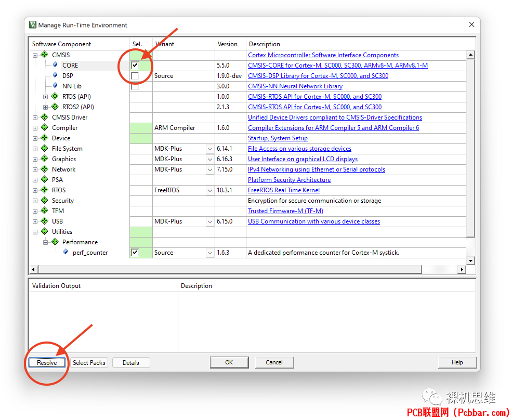Click the scroll down arrow
The height and width of the screenshot is (420, 512).
click(470, 260)
